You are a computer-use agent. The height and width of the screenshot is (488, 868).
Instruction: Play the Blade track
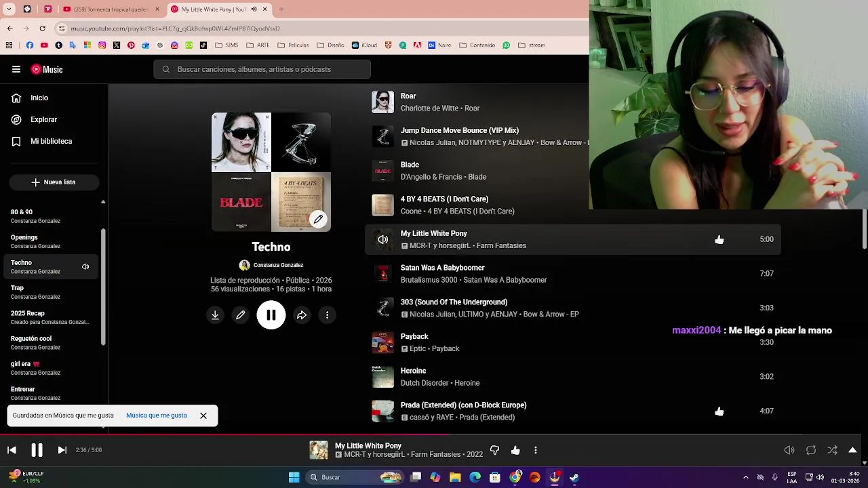click(x=382, y=171)
